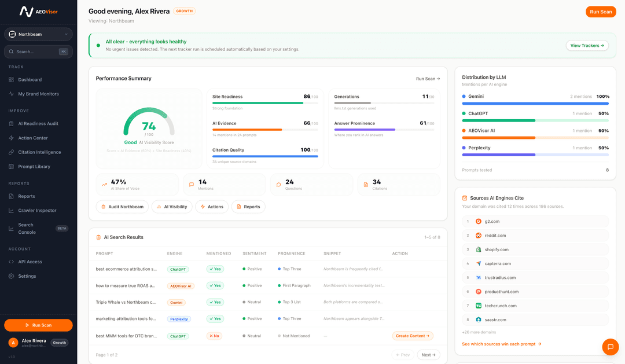Click the Settings gear icon
625x364 pixels.
point(11,276)
